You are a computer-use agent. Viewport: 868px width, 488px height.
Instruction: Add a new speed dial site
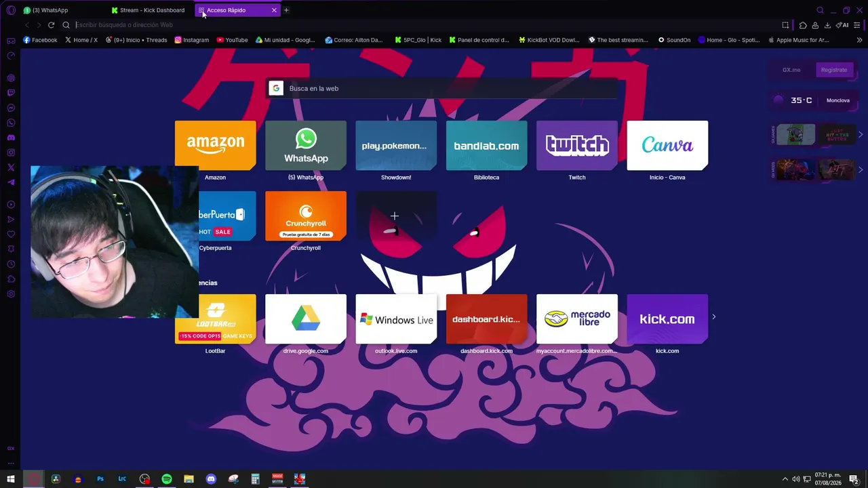(x=396, y=216)
